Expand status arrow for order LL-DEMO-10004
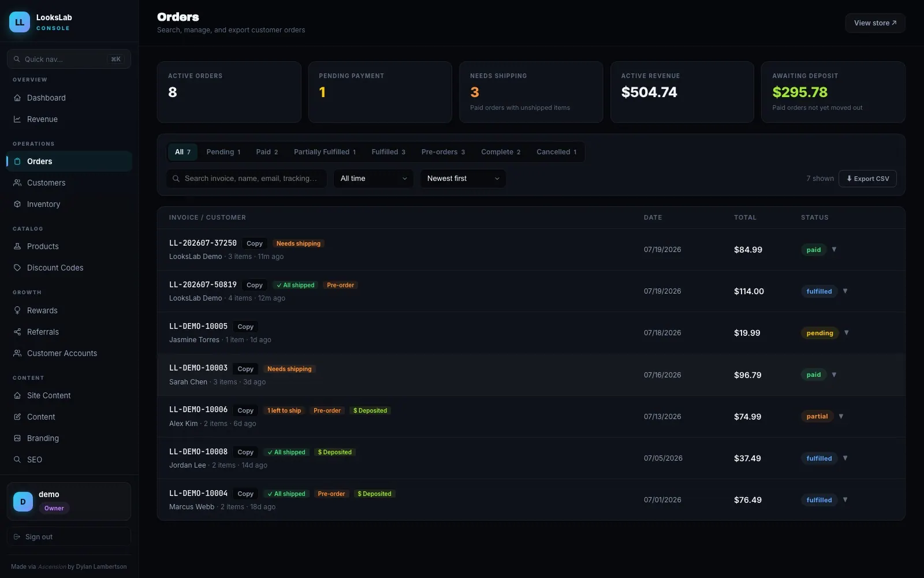 (x=845, y=500)
